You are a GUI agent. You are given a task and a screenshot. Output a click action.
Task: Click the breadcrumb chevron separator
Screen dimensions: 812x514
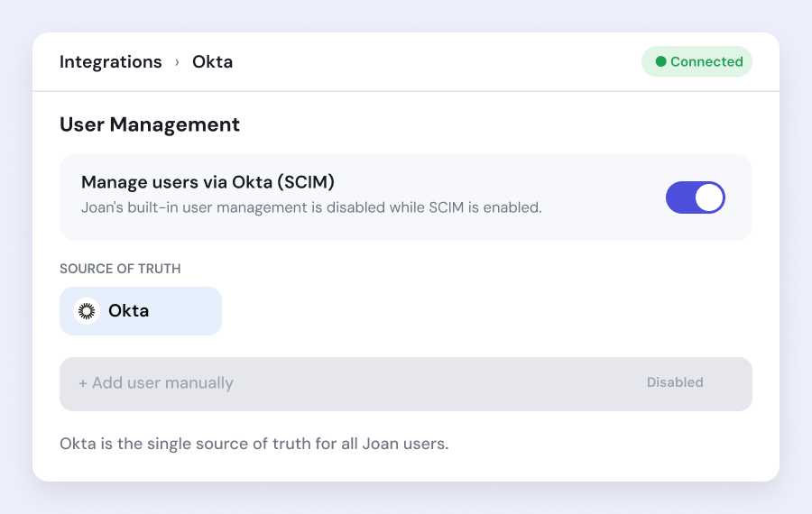click(x=177, y=62)
